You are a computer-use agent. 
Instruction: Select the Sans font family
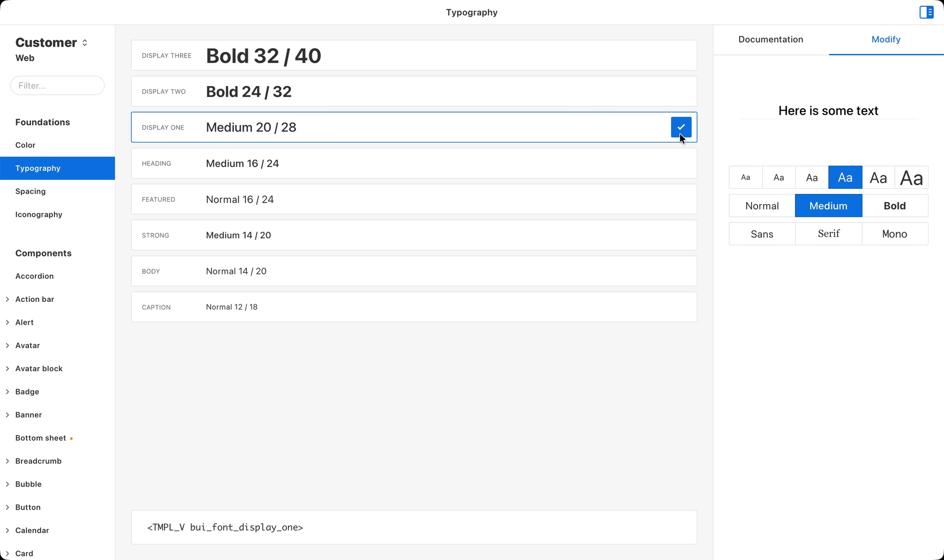pyautogui.click(x=762, y=234)
